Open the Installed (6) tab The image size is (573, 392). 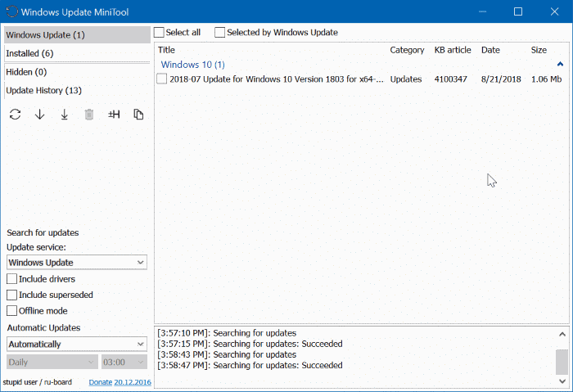(x=77, y=53)
